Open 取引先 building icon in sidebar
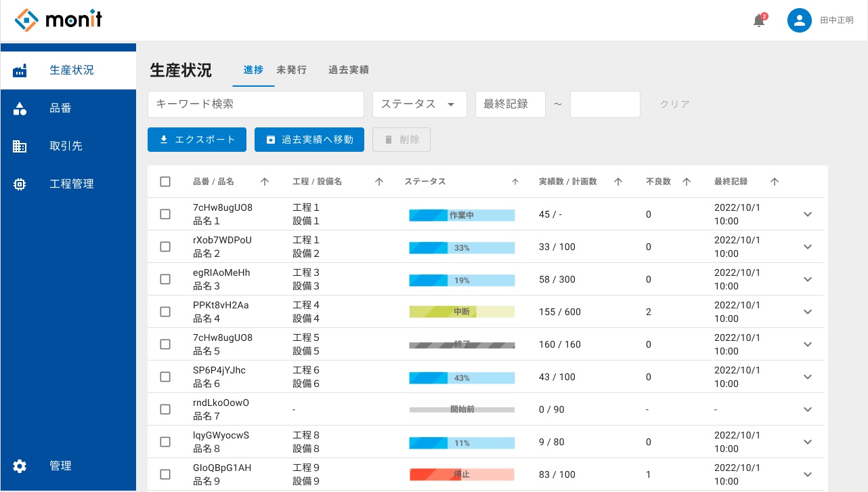This screenshot has height=492, width=868. [20, 146]
